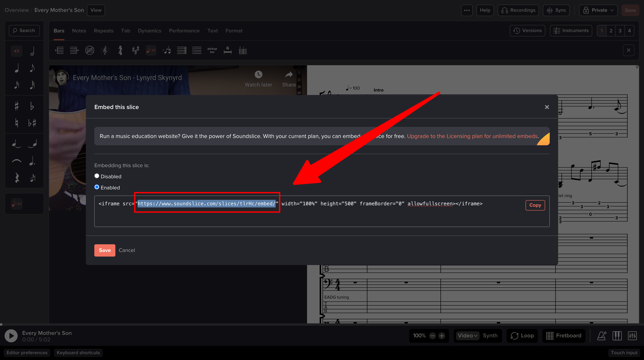Select the Disabled embedding radio button
The image size is (644, 360).
(97, 176)
